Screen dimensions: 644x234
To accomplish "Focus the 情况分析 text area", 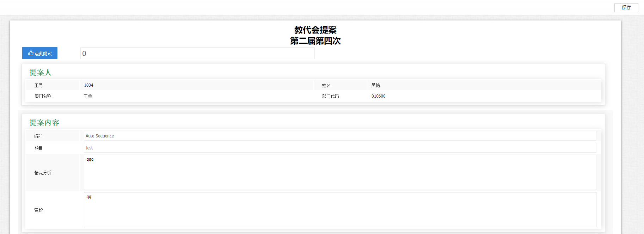I will (x=339, y=173).
